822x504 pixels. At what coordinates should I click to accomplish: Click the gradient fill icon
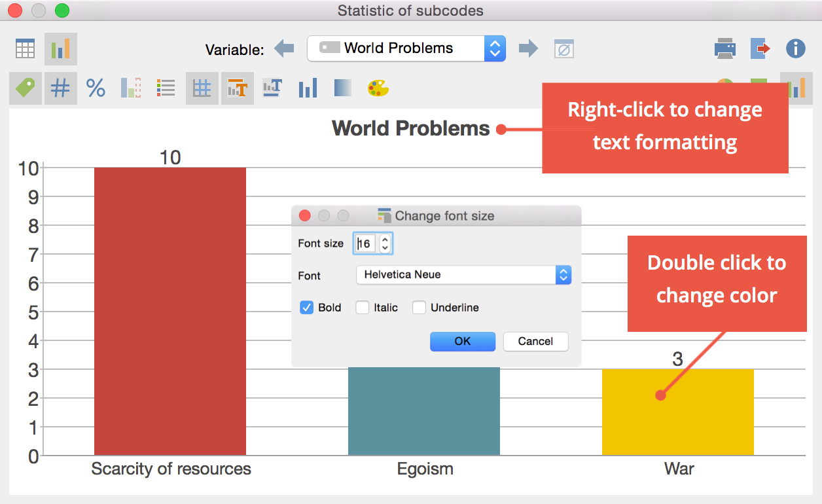pyautogui.click(x=343, y=88)
